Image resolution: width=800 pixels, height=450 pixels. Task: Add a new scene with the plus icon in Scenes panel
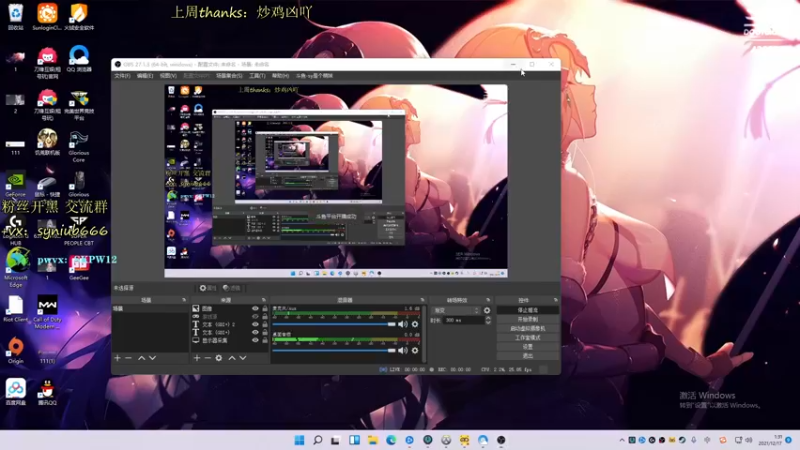click(x=117, y=358)
